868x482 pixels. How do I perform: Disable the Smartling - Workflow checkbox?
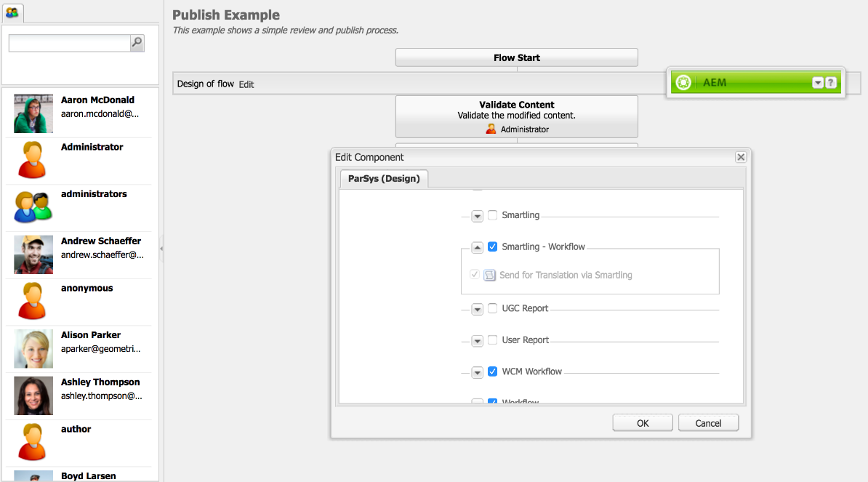coord(493,246)
